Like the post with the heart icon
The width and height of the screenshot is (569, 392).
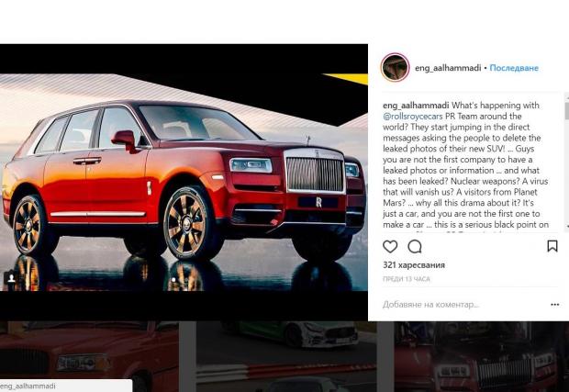390,246
